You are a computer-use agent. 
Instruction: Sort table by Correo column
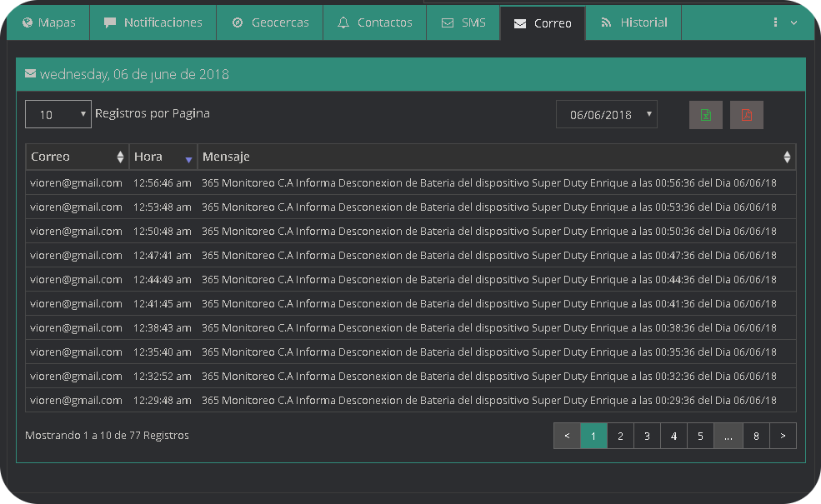pos(77,157)
